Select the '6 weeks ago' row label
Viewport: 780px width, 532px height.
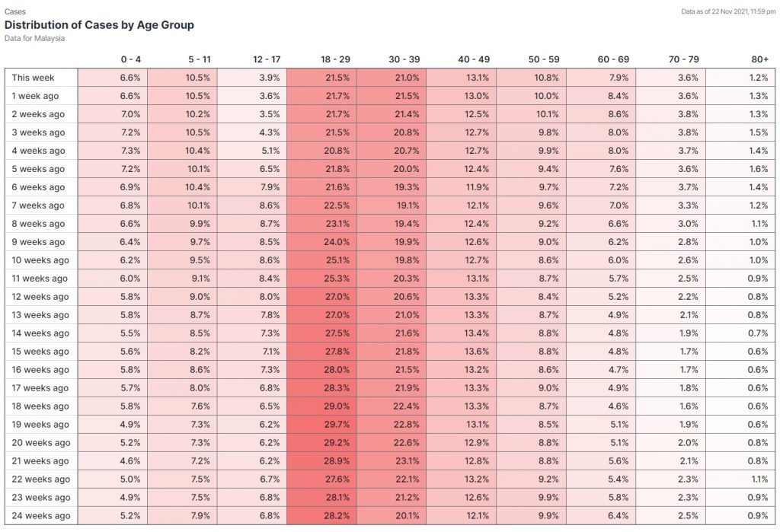[x=38, y=187]
